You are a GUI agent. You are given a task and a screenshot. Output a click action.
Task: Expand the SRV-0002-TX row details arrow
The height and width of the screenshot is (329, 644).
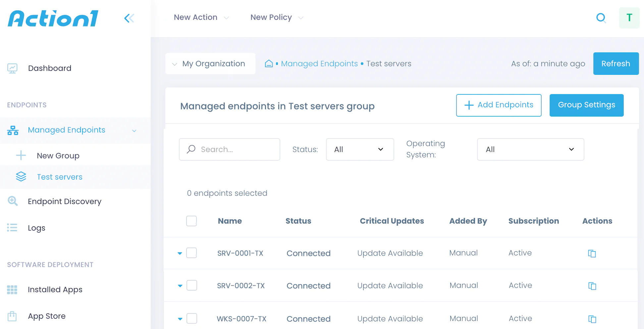180,286
